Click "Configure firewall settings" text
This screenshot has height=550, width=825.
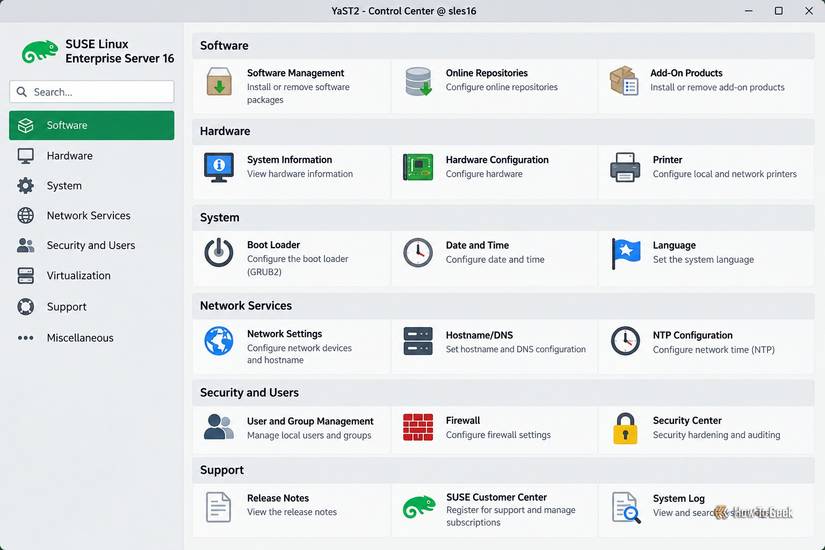click(x=498, y=435)
